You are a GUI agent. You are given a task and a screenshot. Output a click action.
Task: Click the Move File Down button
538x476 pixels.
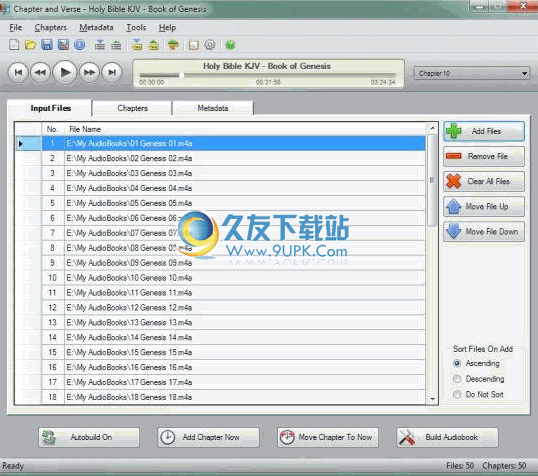tap(484, 231)
